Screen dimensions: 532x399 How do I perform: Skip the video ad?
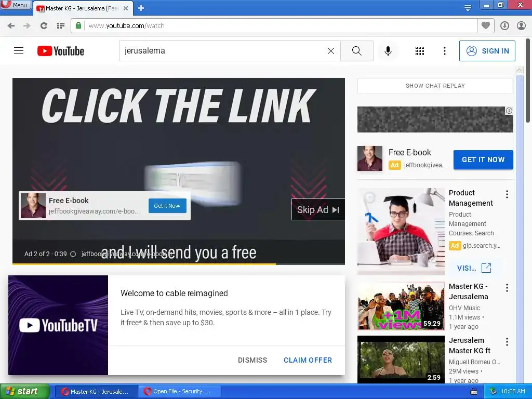318,210
